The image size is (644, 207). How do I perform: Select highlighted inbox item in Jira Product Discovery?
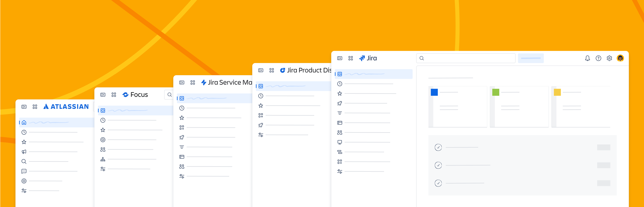[294, 86]
